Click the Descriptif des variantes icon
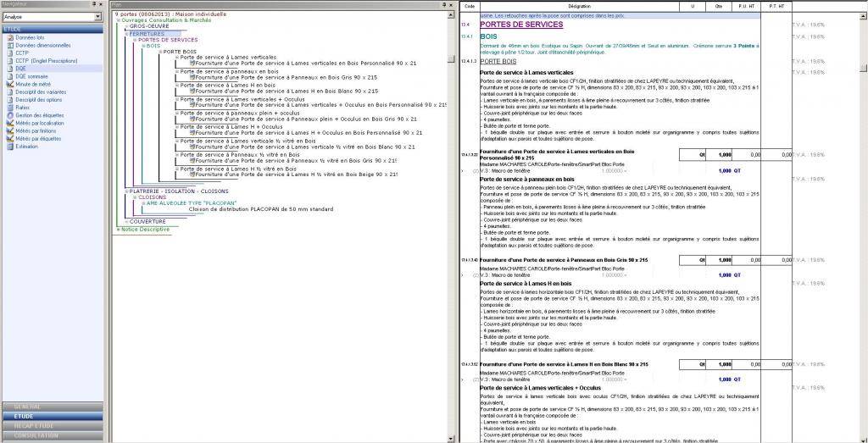Screen dimensions: 868x443 [10, 91]
